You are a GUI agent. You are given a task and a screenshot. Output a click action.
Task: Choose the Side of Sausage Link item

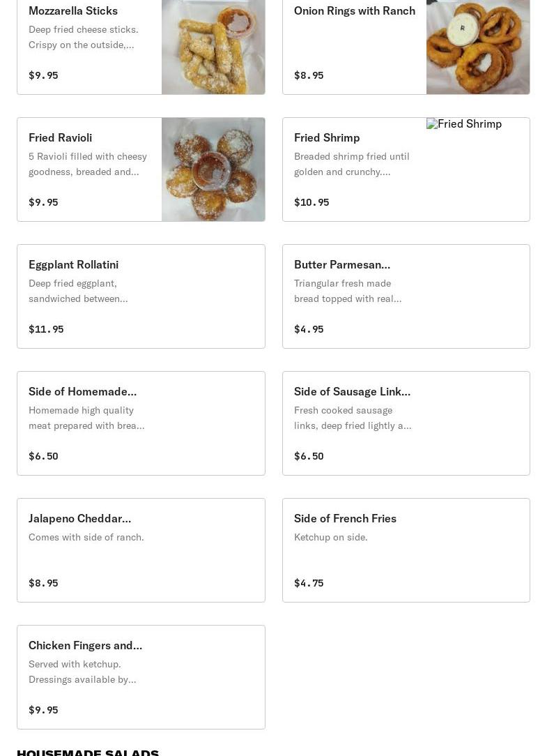(352, 391)
